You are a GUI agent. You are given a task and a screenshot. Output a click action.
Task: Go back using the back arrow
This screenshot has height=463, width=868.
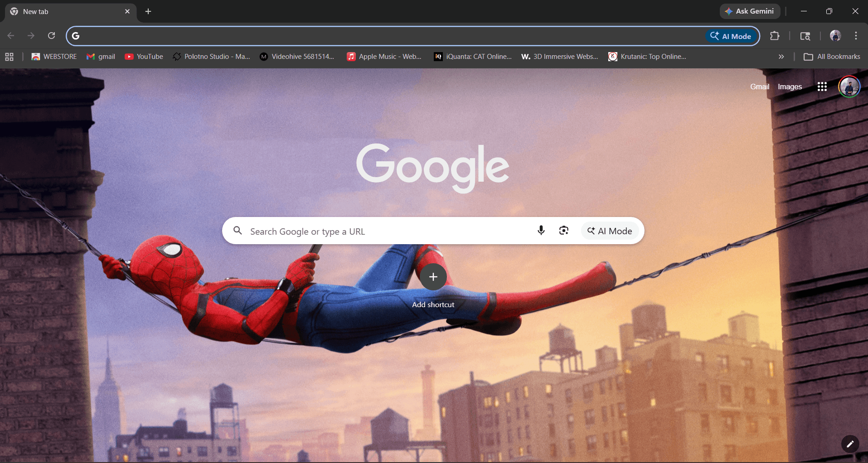coord(11,36)
